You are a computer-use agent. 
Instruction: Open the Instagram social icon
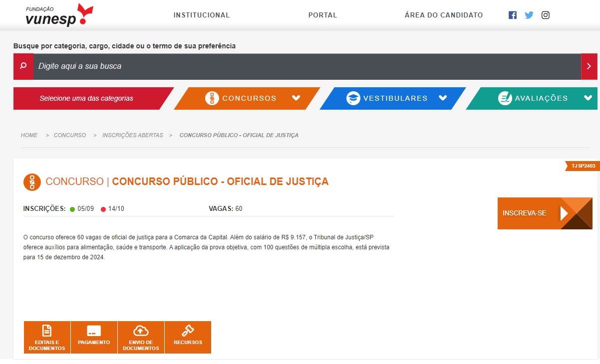546,15
